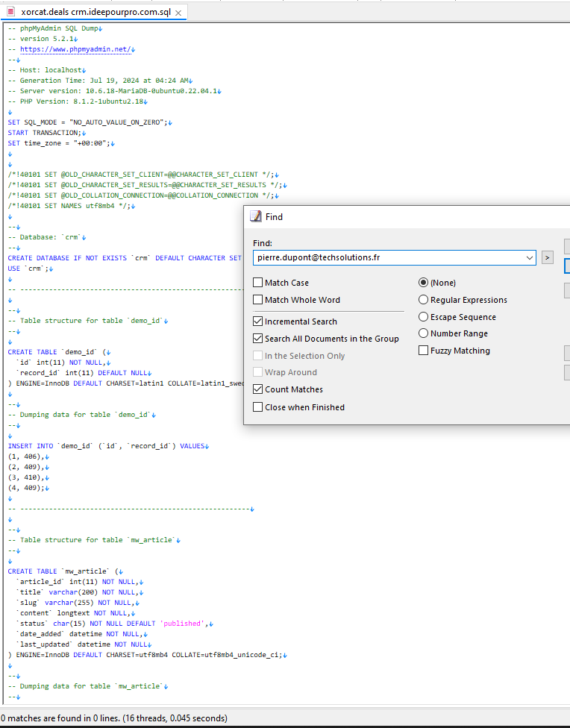
Task: Click the "-- PHP Version: 8.1.2-1ubuntu2.18" line
Action: click(x=78, y=101)
